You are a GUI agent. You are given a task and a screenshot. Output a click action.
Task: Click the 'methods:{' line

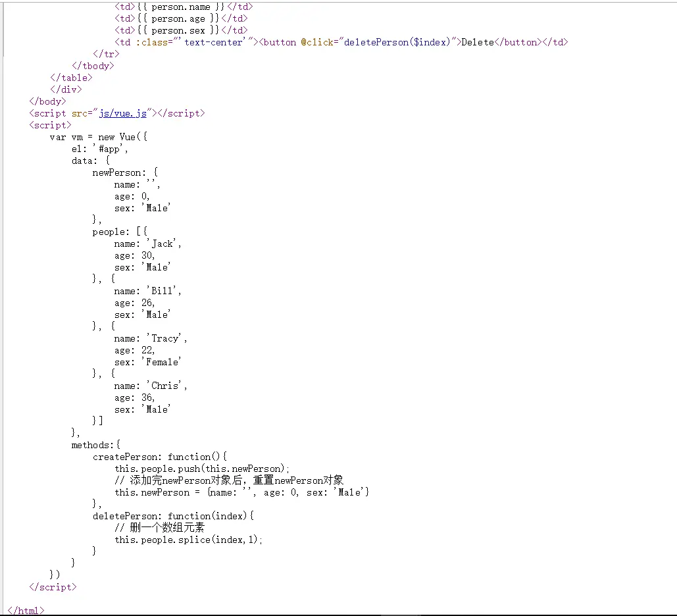[x=96, y=445]
